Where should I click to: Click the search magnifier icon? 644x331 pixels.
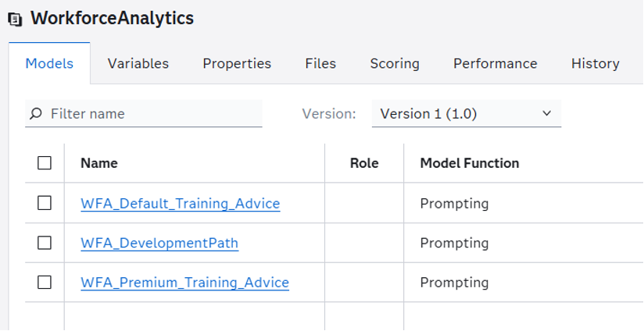click(x=36, y=113)
